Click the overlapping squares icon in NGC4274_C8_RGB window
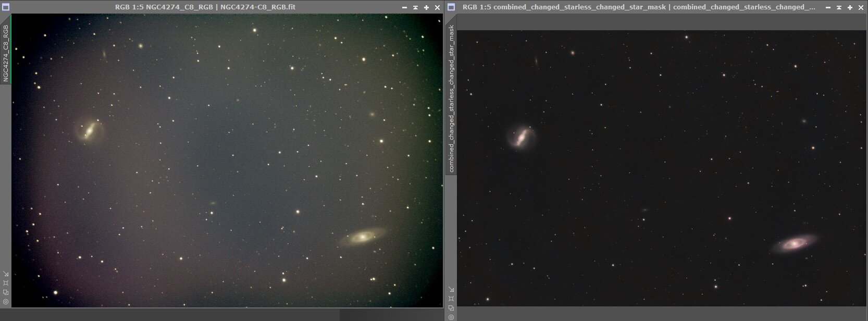Image resolution: width=868 pixels, height=321 pixels. pos(6,292)
